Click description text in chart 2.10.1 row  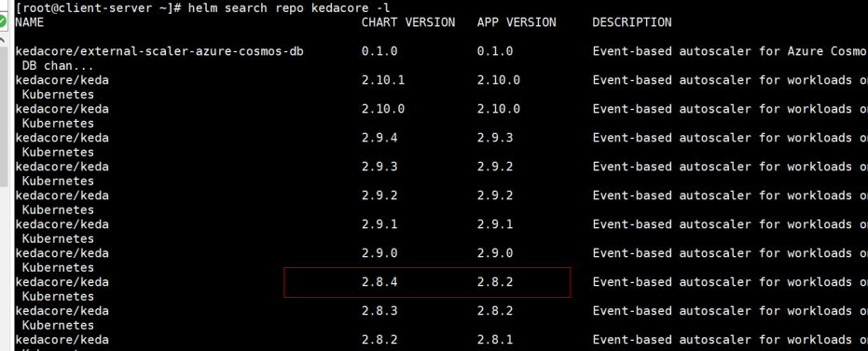pos(730,80)
